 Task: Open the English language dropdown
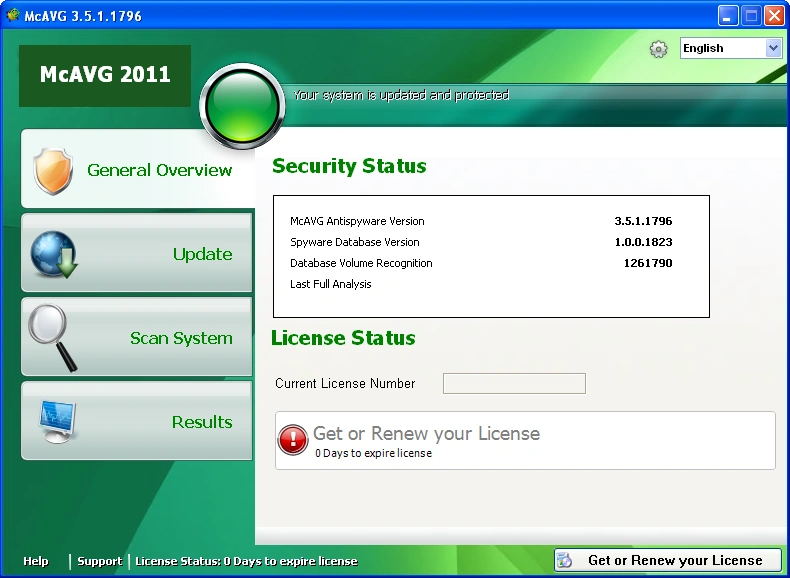click(731, 48)
